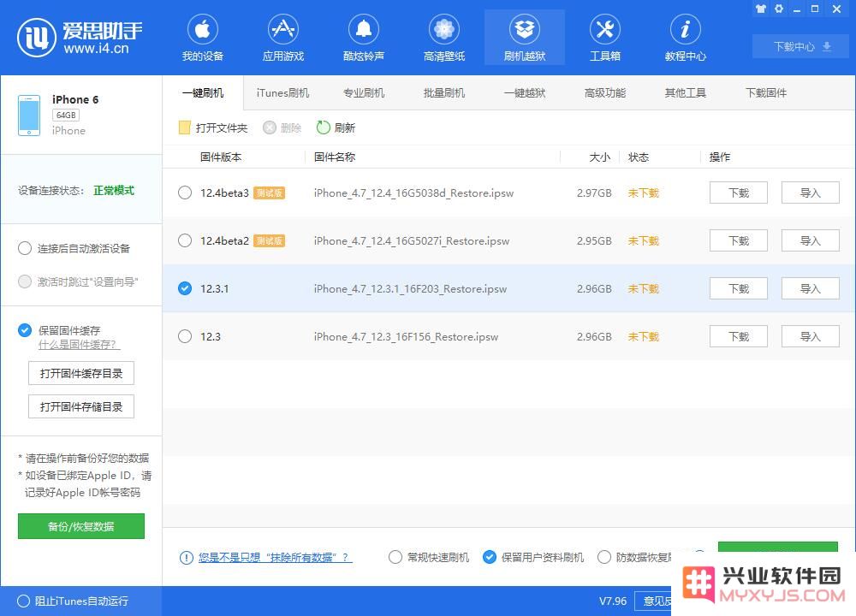Click the 2.97GB size value
This screenshot has height=616, width=856.
click(594, 192)
